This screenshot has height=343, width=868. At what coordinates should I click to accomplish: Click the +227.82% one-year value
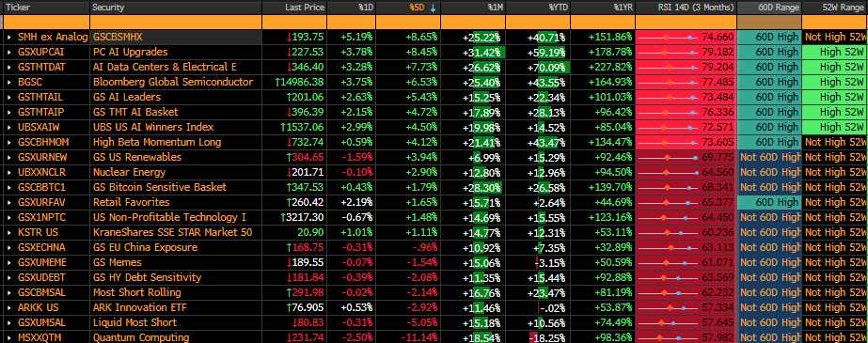610,67
